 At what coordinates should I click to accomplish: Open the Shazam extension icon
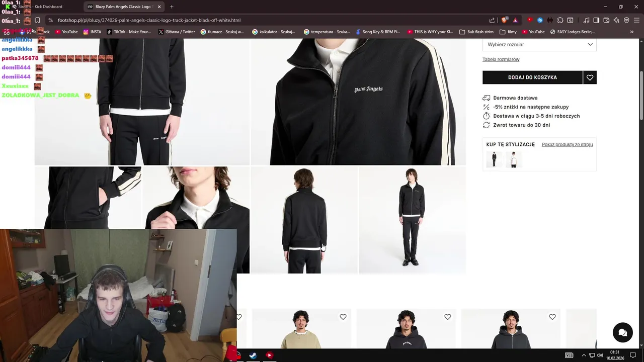pyautogui.click(x=540, y=20)
